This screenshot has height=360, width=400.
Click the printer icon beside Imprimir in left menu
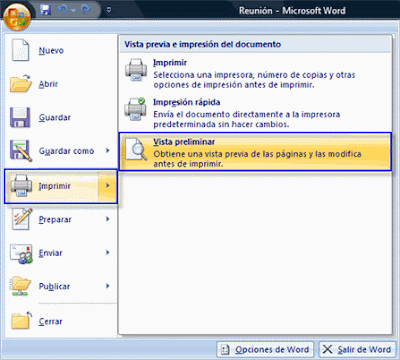21,186
